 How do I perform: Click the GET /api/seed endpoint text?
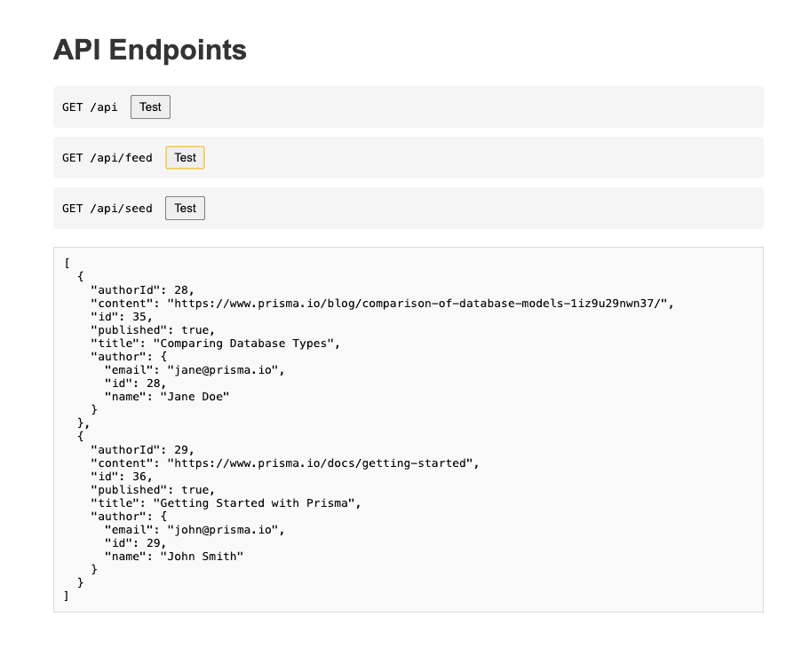tap(107, 209)
